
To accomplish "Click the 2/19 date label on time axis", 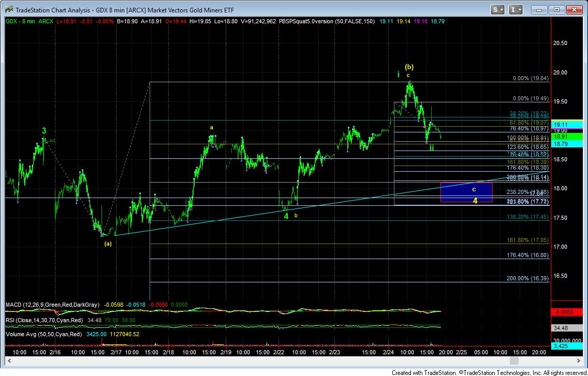I will (226, 352).
